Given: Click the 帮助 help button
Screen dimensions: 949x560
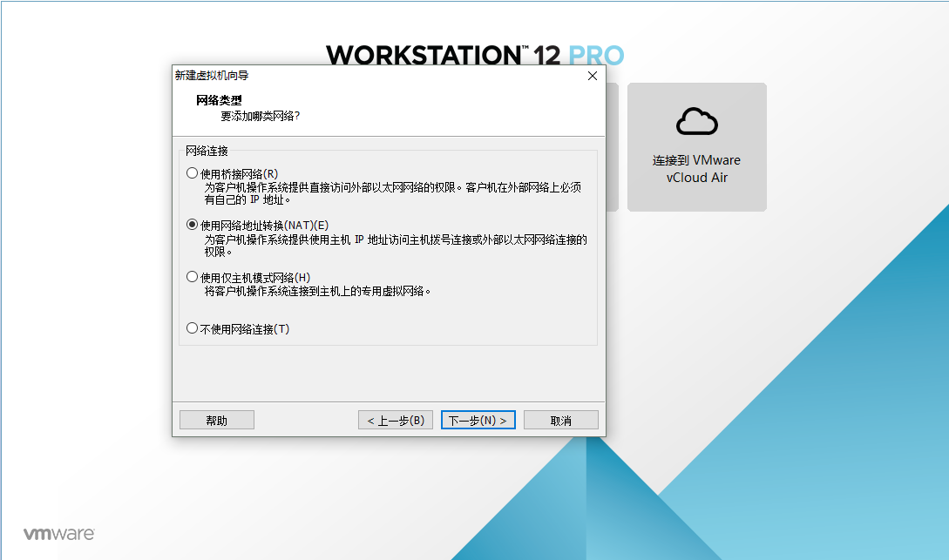Looking at the screenshot, I should pos(217,421).
